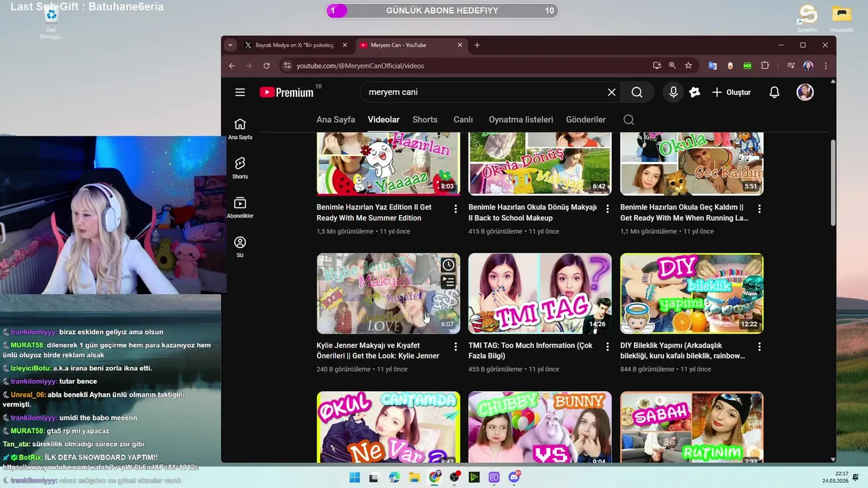The width and height of the screenshot is (868, 488).
Task: Open more options for Okula Dönüş Makyajı video
Action: (x=608, y=209)
